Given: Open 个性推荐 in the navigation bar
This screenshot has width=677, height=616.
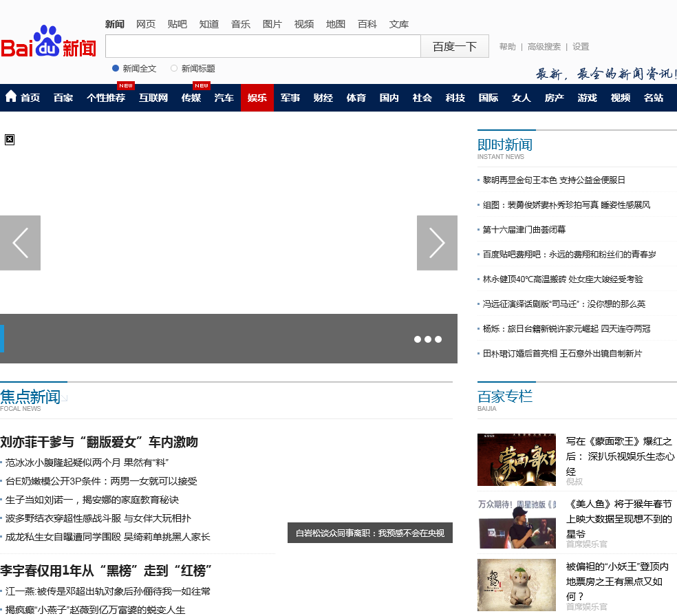Looking at the screenshot, I should click(106, 98).
